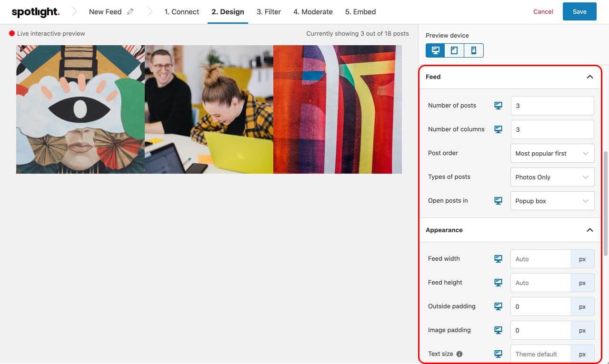Click the red live preview indicator dot
The width and height of the screenshot is (609, 364).
(12, 34)
